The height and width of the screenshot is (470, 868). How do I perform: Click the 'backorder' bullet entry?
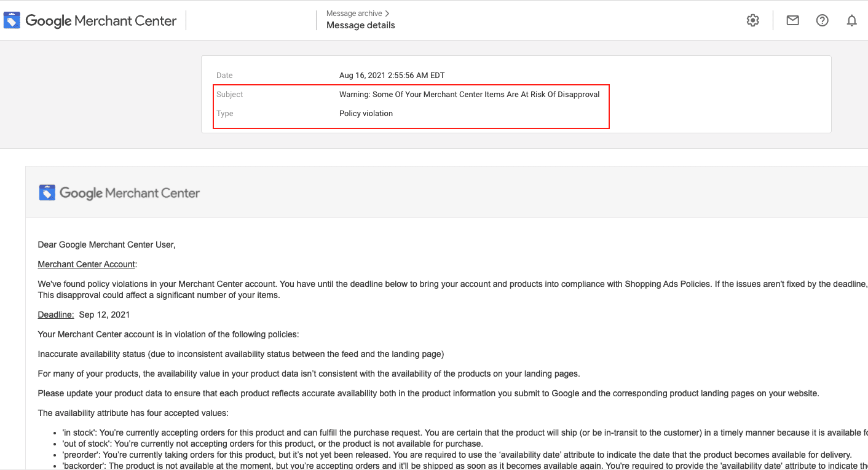pos(465,466)
